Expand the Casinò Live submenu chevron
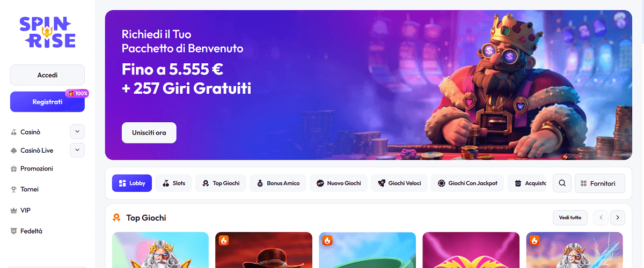Viewport: 644px width, 268px height. tap(77, 150)
